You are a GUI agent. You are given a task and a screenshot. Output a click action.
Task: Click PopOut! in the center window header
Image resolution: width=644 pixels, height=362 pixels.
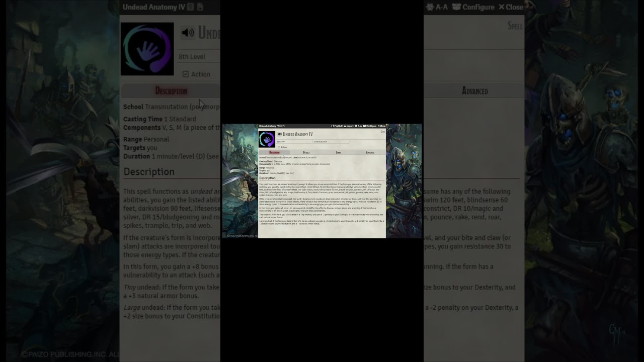point(337,126)
